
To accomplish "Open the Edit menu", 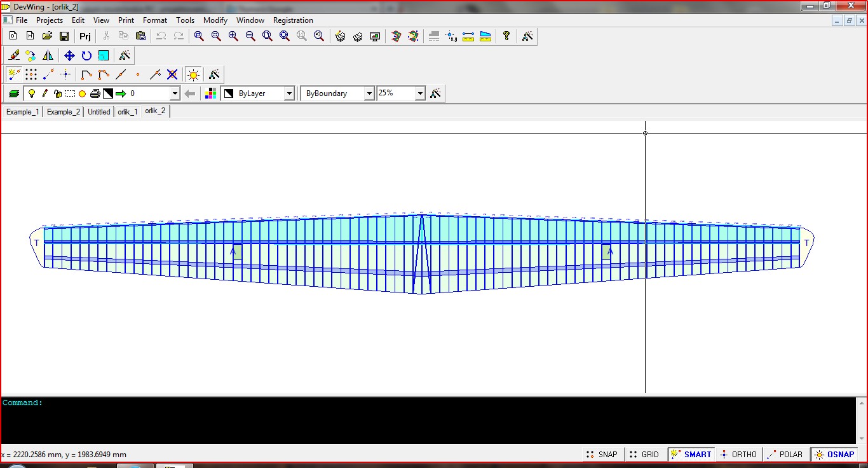I will coord(78,20).
